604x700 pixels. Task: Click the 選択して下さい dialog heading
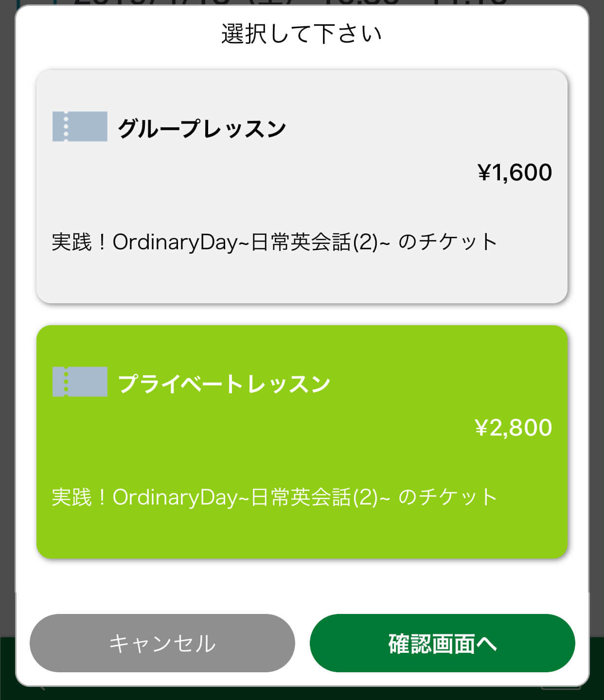tap(302, 34)
